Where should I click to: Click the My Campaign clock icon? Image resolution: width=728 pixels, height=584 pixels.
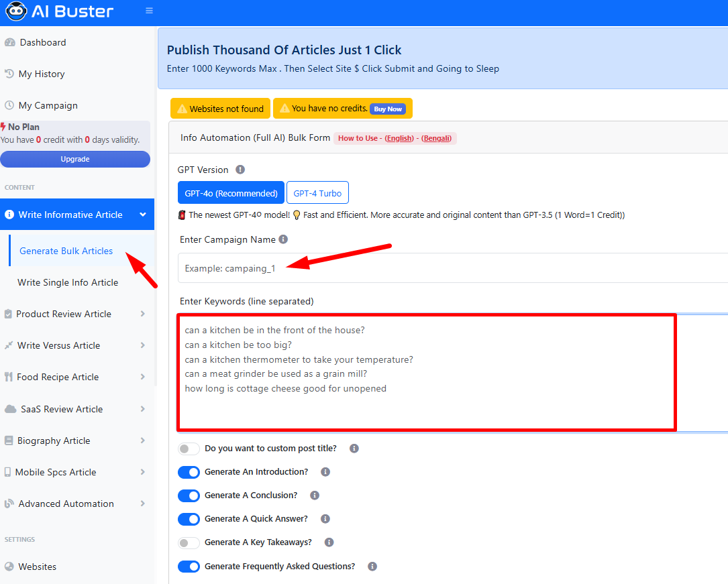pyautogui.click(x=9, y=105)
